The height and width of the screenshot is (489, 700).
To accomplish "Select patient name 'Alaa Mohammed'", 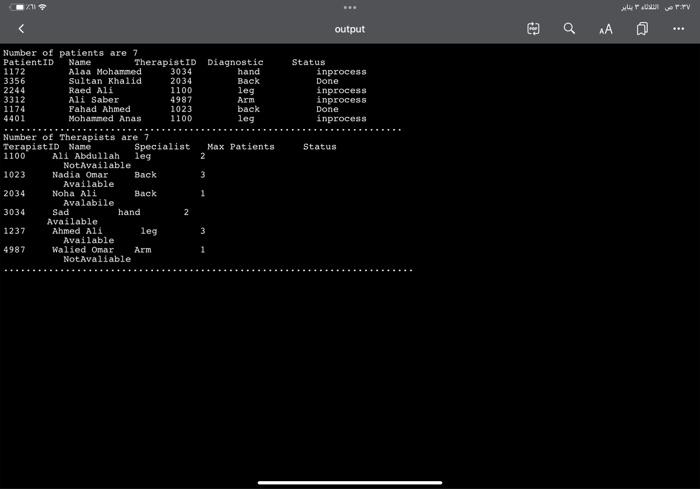I will pos(105,72).
